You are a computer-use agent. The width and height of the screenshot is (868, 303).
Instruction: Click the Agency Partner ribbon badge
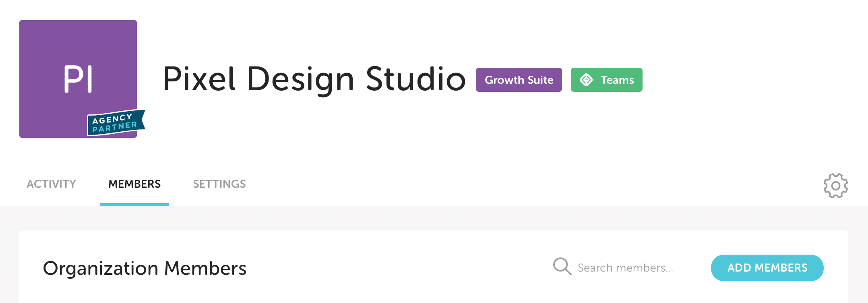[116, 123]
